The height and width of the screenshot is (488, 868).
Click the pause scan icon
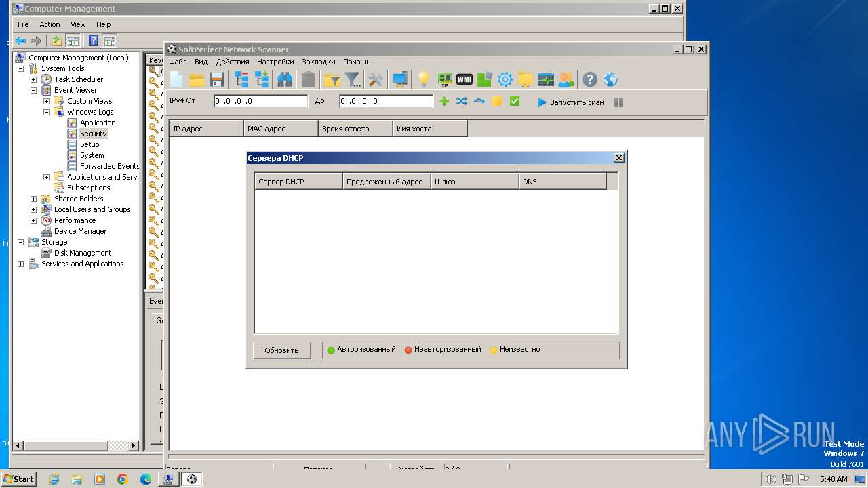point(618,102)
